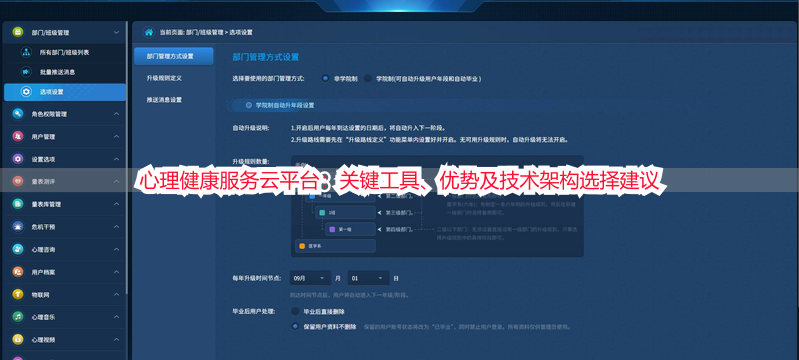Click the 毕业后用户处理 label

[x=253, y=311]
